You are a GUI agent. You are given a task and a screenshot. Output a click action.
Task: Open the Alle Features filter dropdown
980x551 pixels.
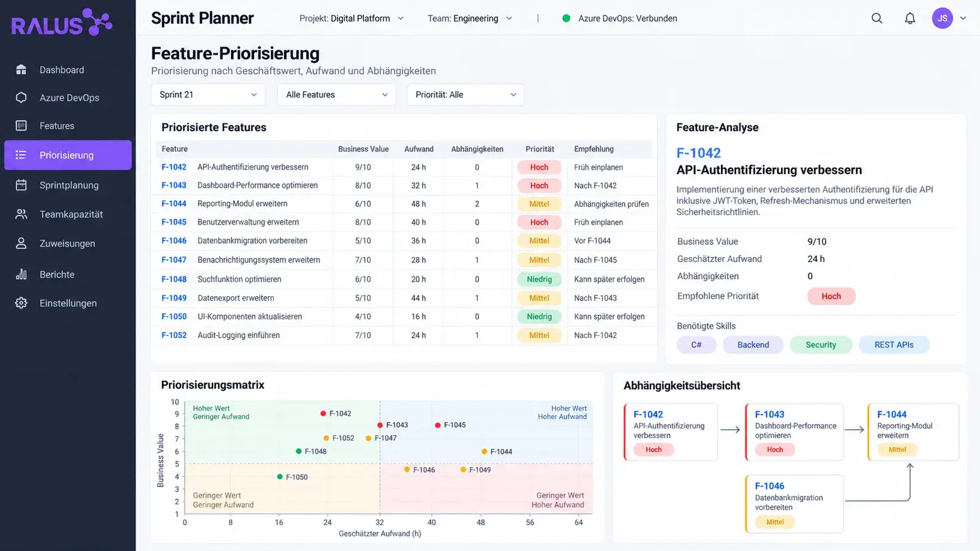(337, 94)
